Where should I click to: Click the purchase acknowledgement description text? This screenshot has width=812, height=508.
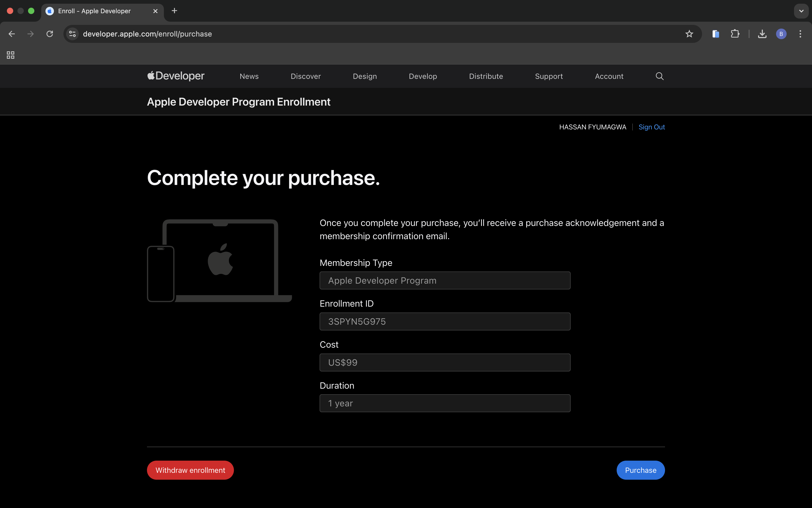[492, 229]
